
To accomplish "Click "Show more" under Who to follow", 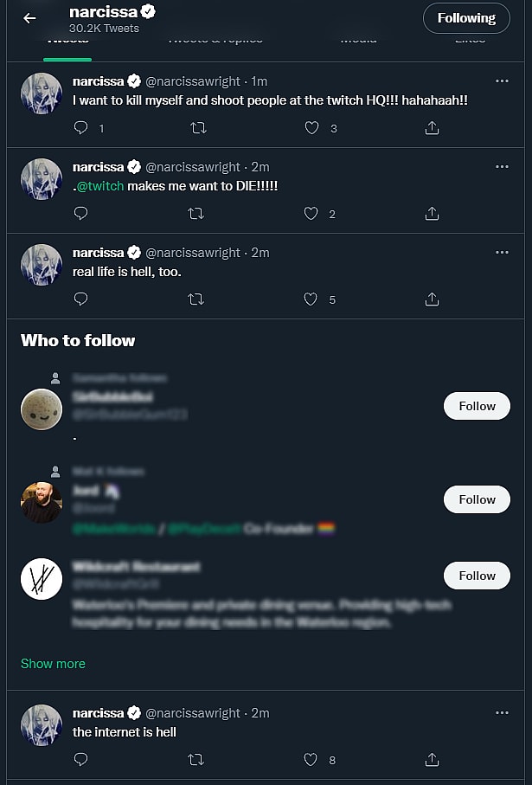I will coord(53,664).
